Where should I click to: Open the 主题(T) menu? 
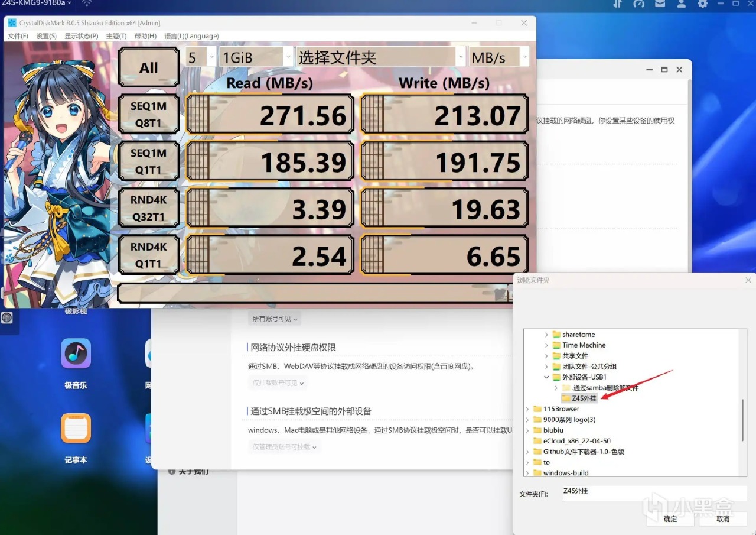[116, 36]
